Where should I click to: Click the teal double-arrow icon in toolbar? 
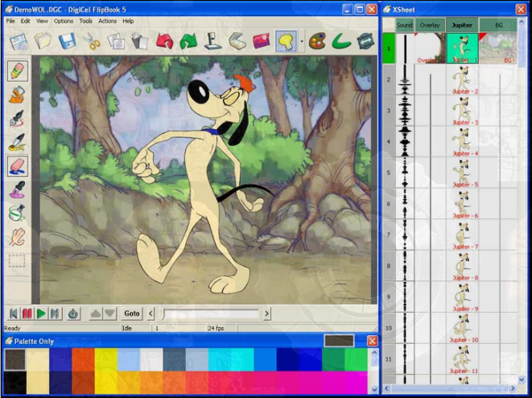365,41
